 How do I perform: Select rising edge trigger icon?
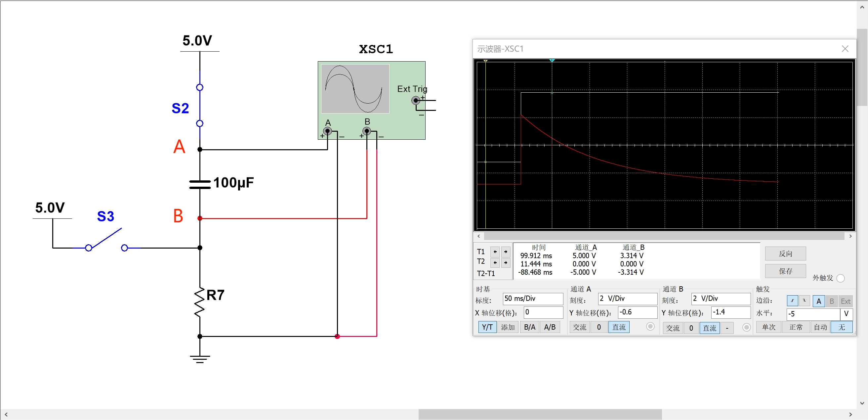coord(792,301)
